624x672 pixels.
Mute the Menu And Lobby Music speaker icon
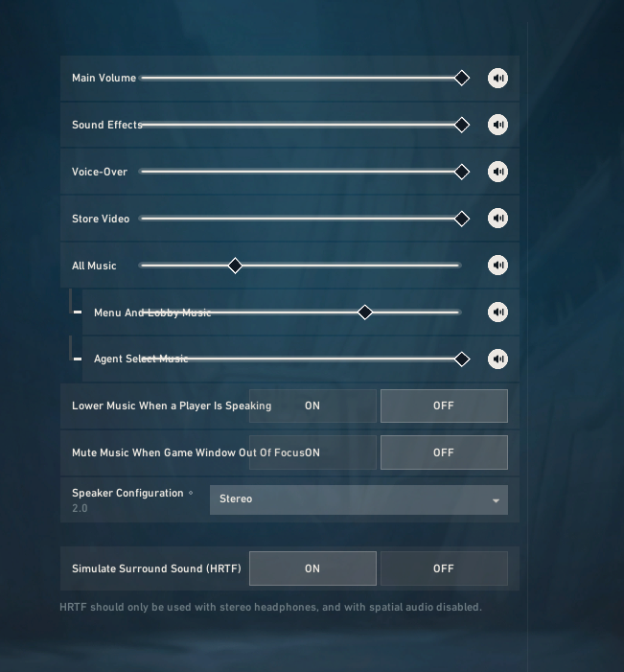coord(497,312)
